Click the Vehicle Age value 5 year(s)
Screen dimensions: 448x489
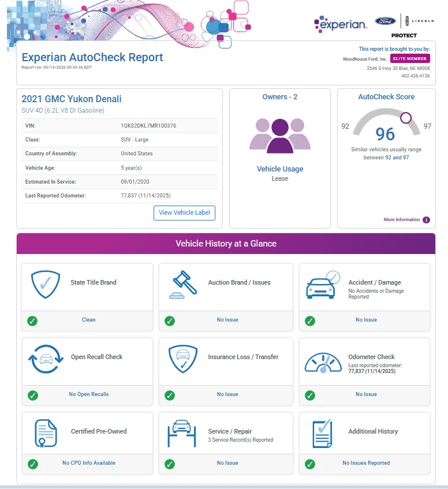[131, 168]
